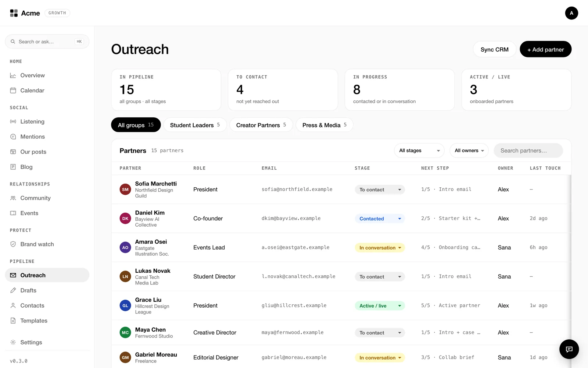588x368 pixels.
Task: Open Settings via the gear icon
Action: pos(13,342)
